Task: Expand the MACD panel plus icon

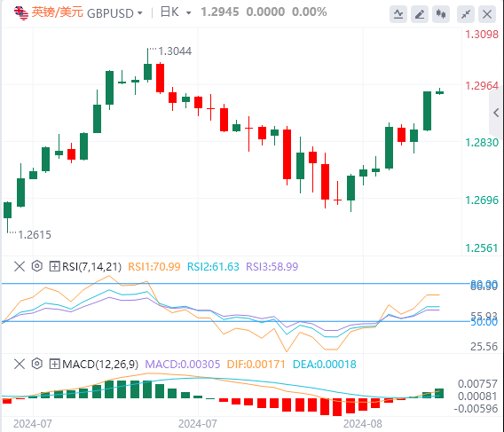Action: (55, 365)
